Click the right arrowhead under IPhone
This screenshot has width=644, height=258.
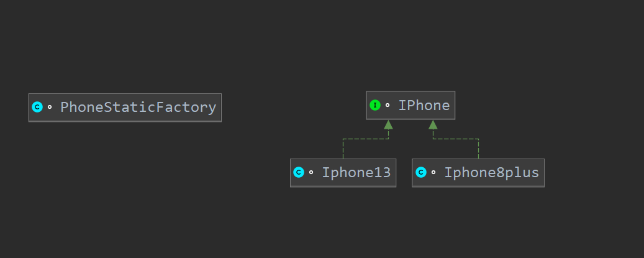433,124
